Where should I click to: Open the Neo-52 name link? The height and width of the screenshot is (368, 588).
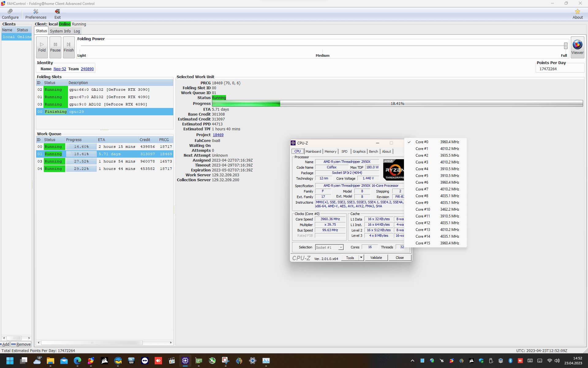(x=60, y=69)
